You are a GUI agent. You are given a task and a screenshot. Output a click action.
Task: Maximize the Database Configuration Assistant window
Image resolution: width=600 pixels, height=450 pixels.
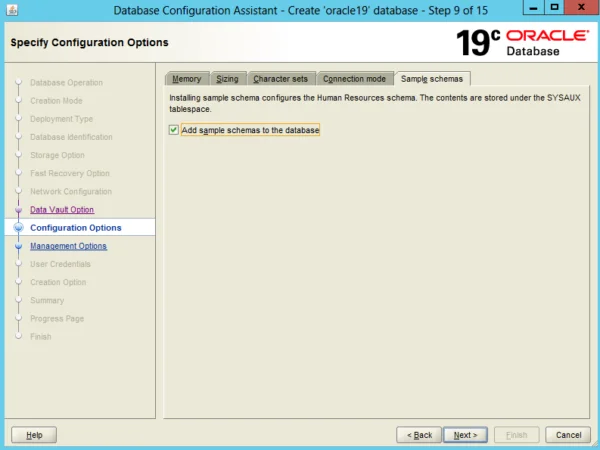[554, 7]
